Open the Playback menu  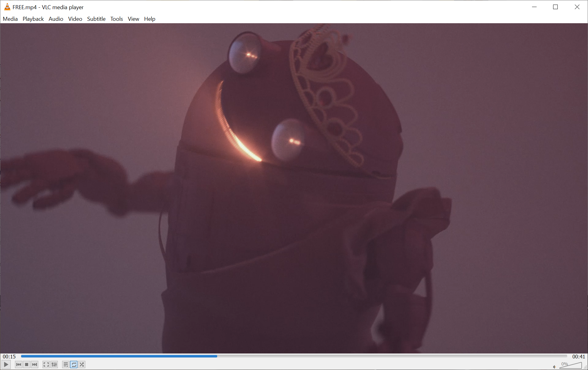[x=33, y=19]
